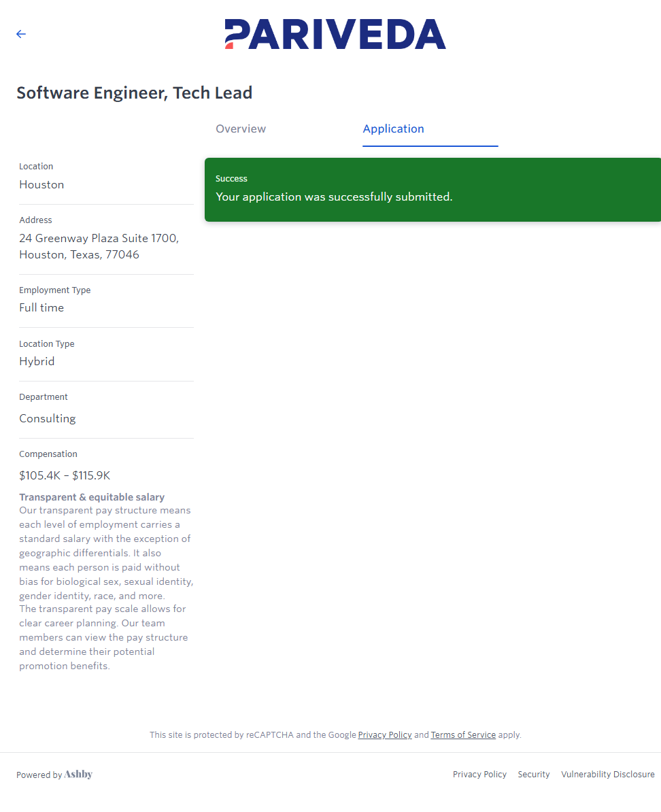Click the Ashby logo in footer
This screenshot has width=661, height=812.
pos(78,775)
